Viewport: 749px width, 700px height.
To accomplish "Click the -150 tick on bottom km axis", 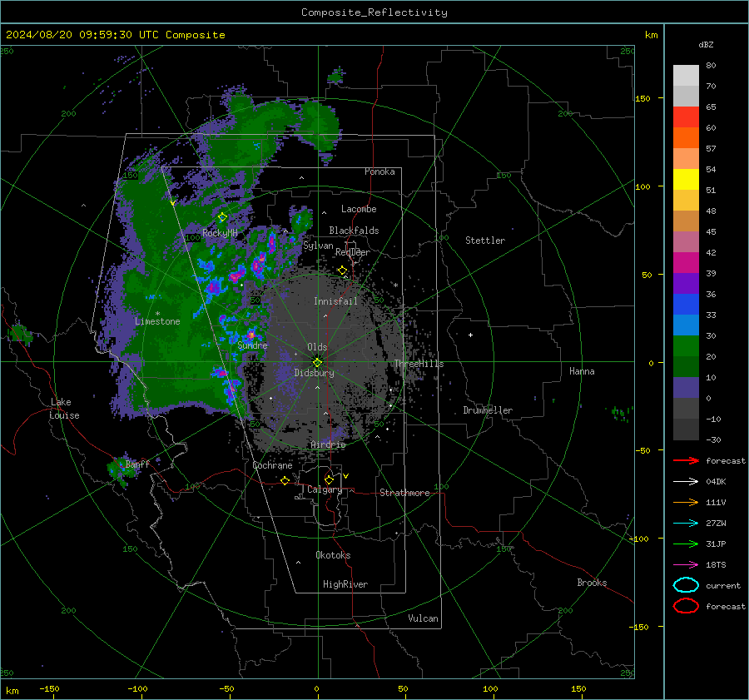I will 49,688.
